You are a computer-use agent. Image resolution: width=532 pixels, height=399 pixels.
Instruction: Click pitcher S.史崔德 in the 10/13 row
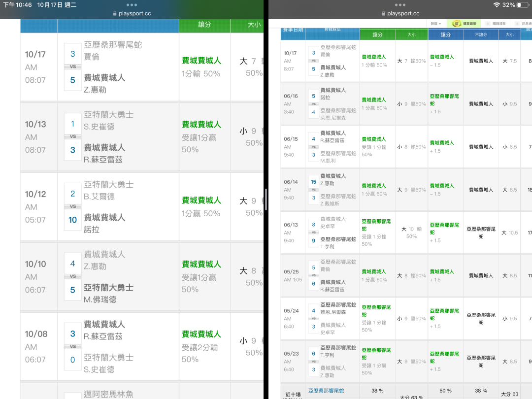(x=99, y=127)
